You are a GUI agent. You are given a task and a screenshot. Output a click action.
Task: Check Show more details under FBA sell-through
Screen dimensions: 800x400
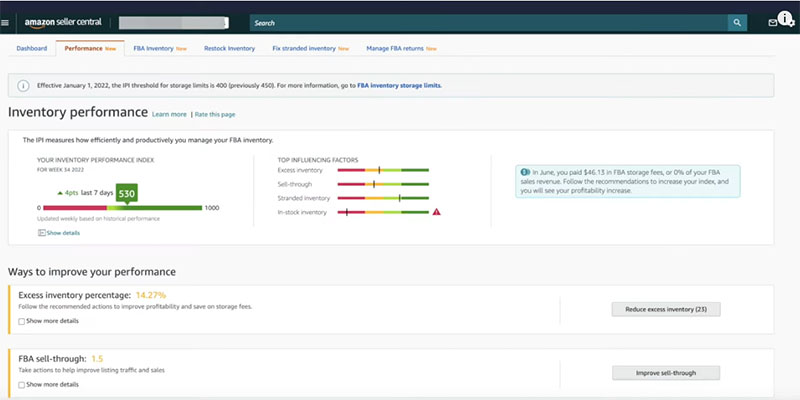(x=22, y=384)
